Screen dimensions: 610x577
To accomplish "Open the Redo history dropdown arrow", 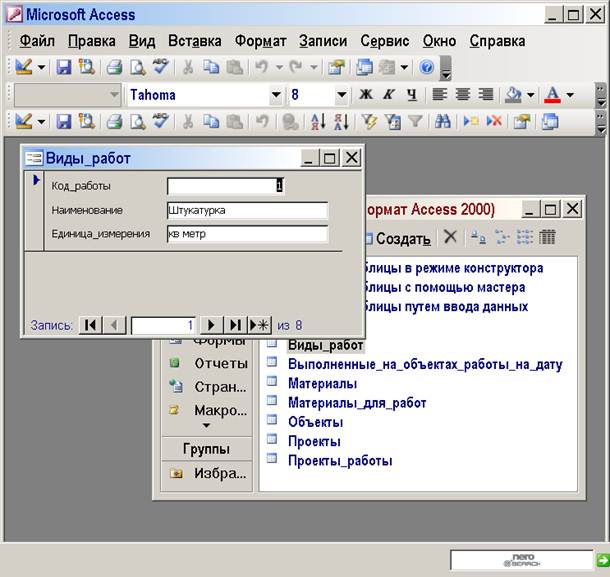I will point(314,67).
